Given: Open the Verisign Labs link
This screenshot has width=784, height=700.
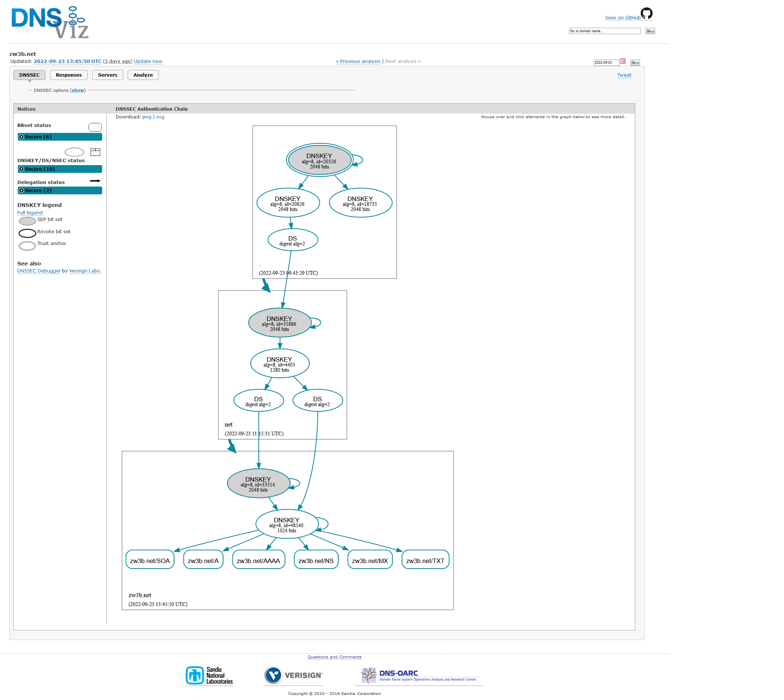Looking at the screenshot, I should coord(85,271).
